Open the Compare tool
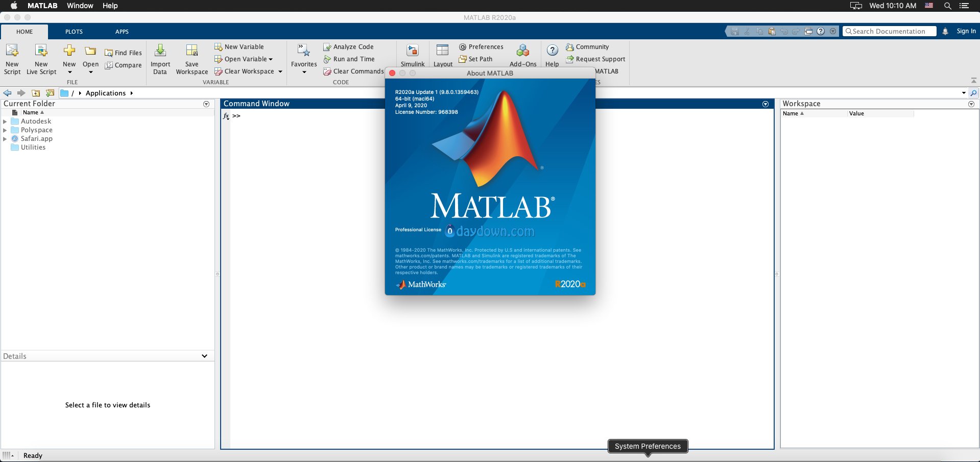Image resolution: width=980 pixels, height=462 pixels. point(123,65)
